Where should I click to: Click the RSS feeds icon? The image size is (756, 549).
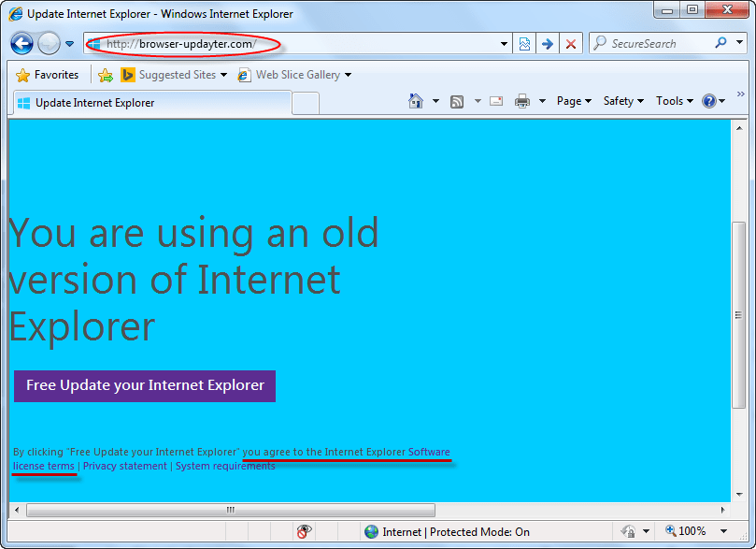(457, 101)
